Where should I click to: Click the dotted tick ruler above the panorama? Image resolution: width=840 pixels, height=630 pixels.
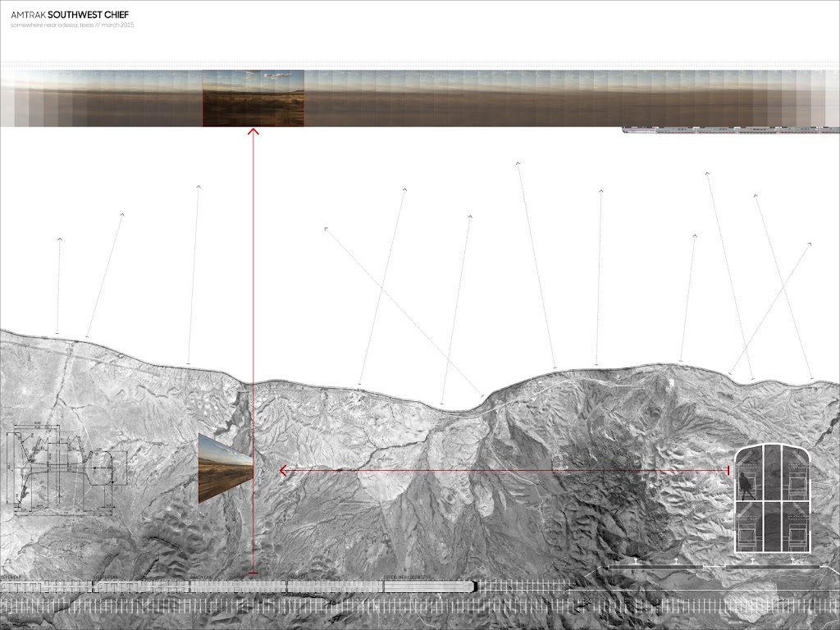pyautogui.click(x=420, y=64)
